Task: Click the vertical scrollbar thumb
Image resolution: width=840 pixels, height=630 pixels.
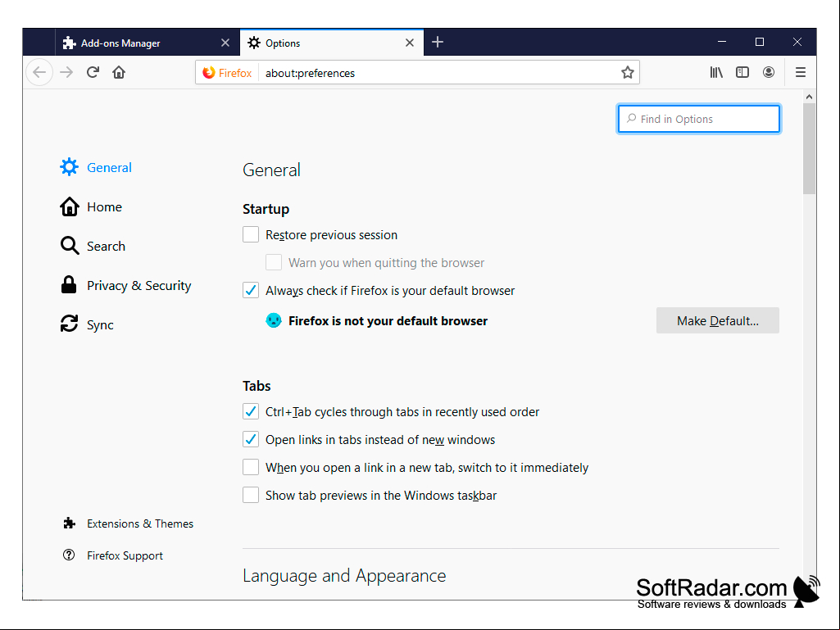Action: click(x=809, y=149)
